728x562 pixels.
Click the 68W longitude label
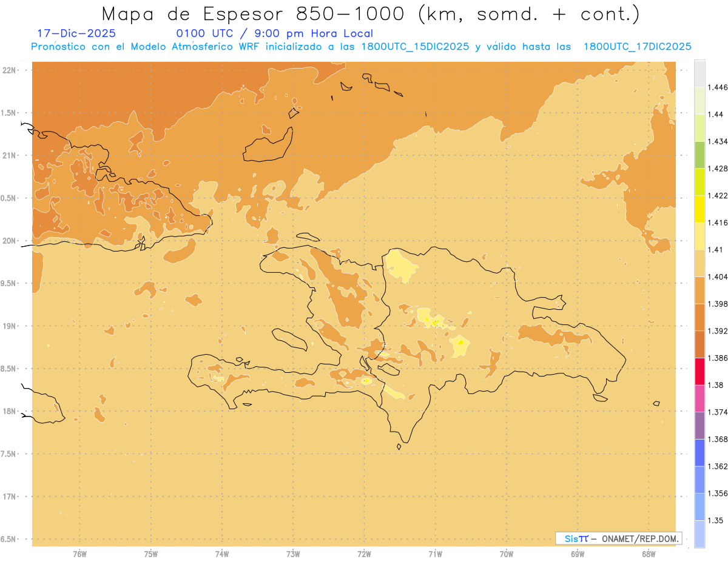pyautogui.click(x=649, y=554)
